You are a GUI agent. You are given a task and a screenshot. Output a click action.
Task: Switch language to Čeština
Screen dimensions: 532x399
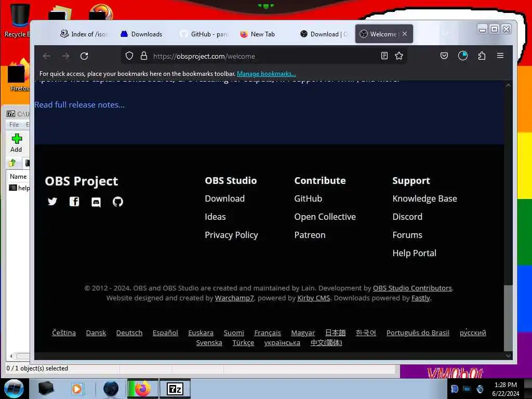[x=64, y=333]
